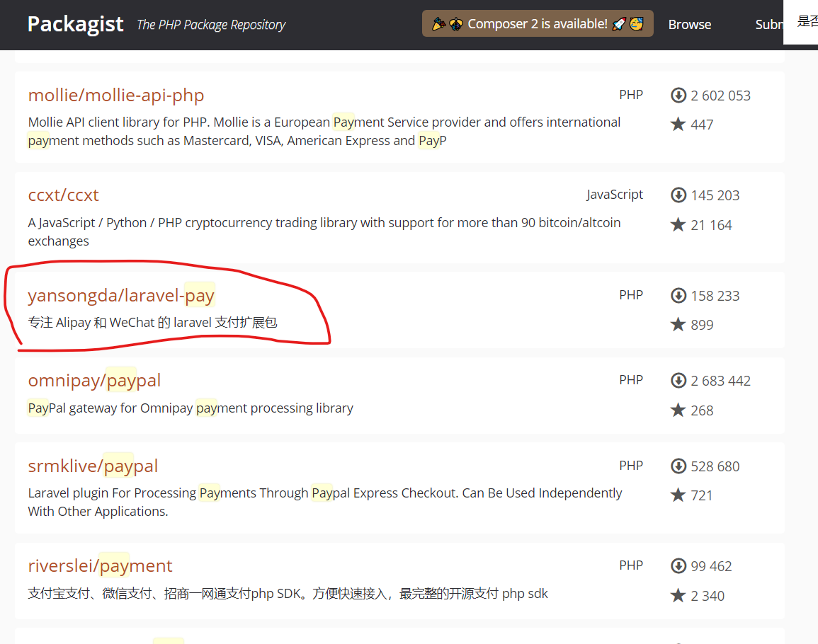Click the ccxt cryptocurrency trading library description

coord(324,231)
